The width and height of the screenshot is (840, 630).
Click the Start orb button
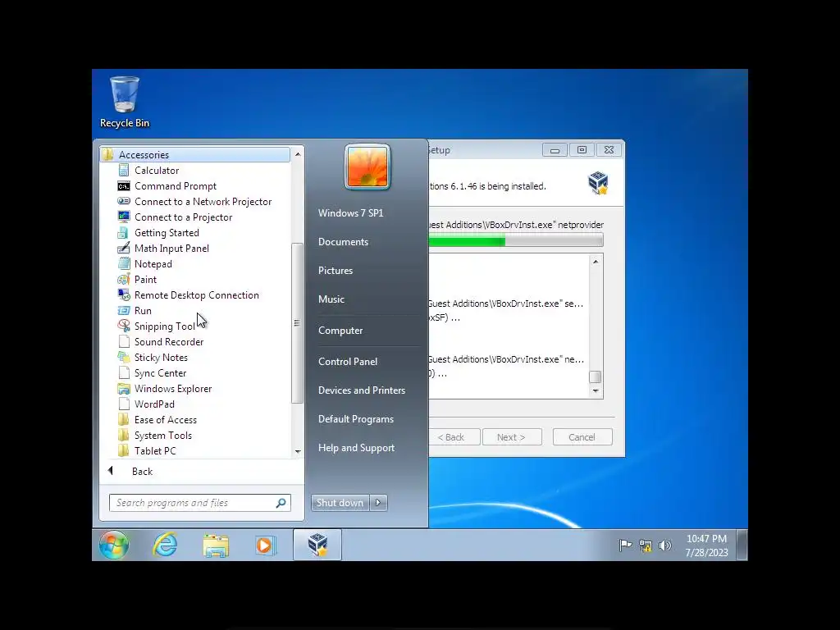[x=113, y=546]
